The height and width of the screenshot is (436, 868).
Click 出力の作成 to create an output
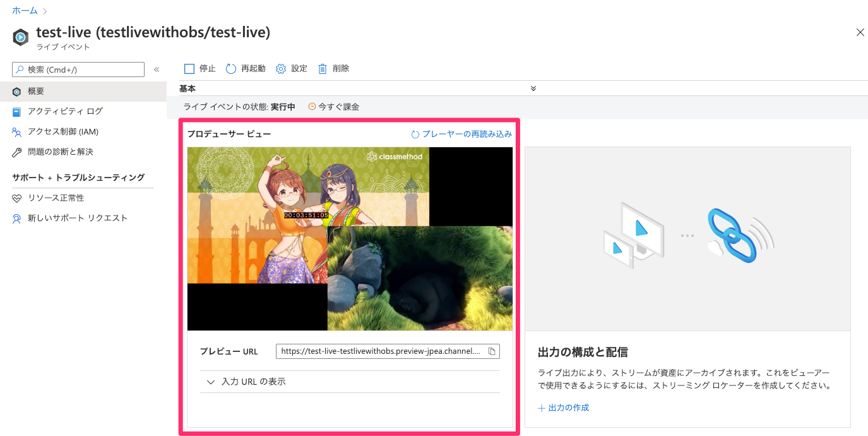[563, 408]
